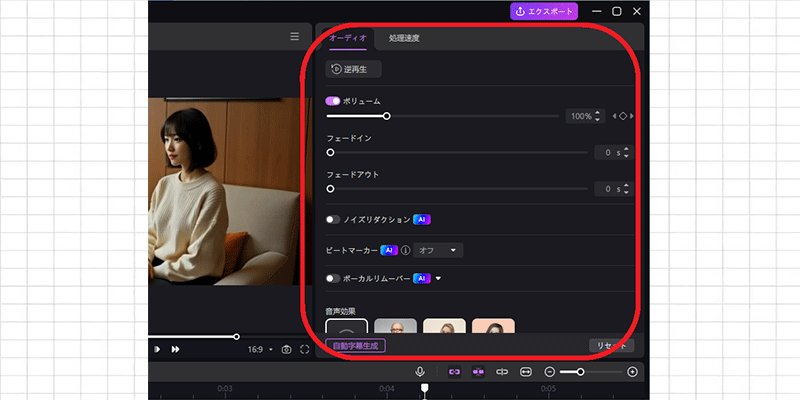Image resolution: width=800 pixels, height=400 pixels.
Task: Expand the arrow next to ボーカルリムーバー
Action: click(x=438, y=279)
